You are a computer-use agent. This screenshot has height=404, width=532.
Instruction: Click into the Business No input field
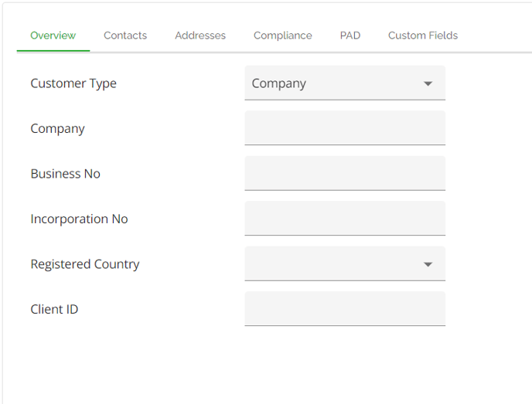[x=345, y=173]
